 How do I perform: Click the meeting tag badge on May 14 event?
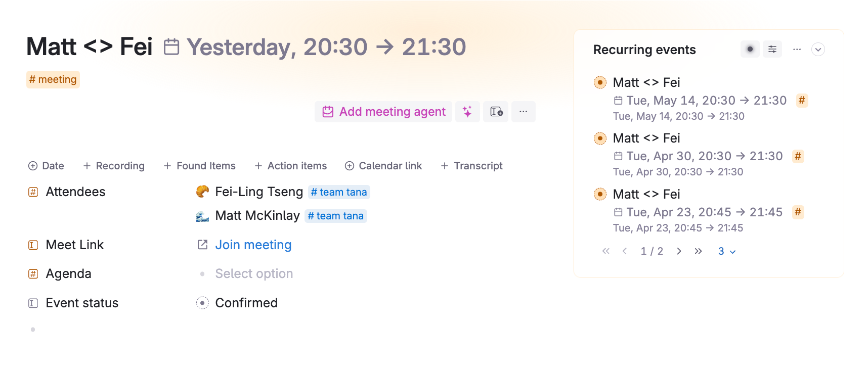point(802,100)
